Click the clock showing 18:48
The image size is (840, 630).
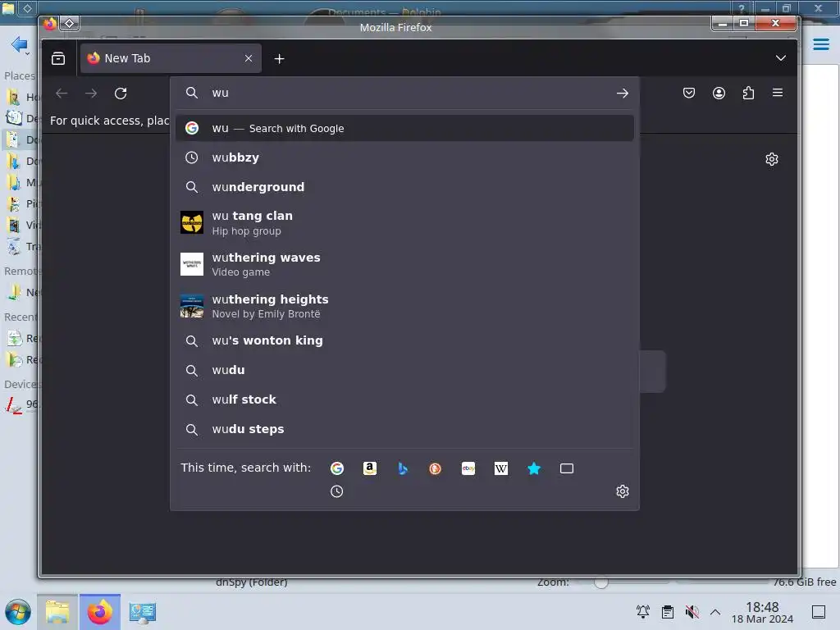(x=762, y=612)
